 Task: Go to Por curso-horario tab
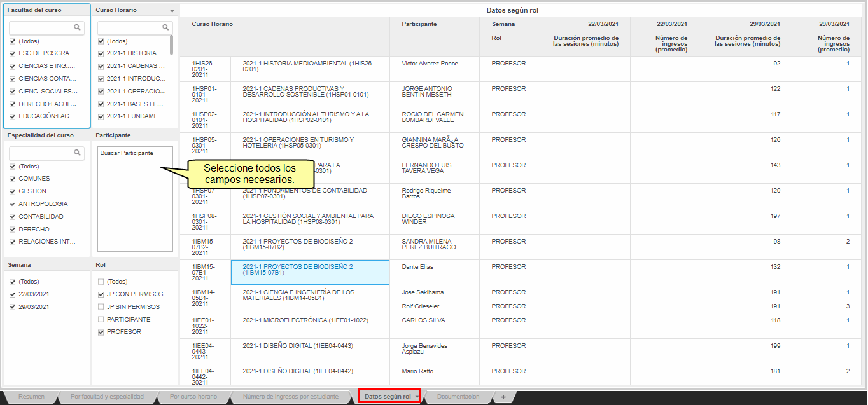193,397
